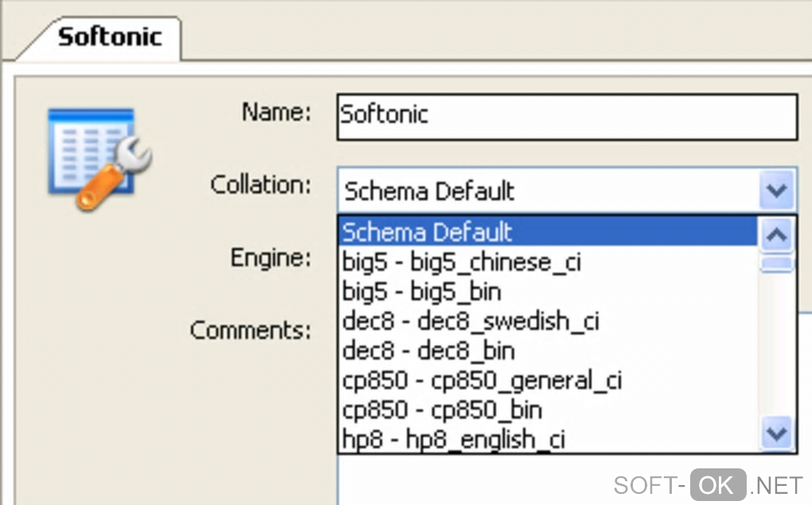Pick dec8 - dec8_swedish_ci collation
Image resolution: width=812 pixels, height=505 pixels.
[470, 321]
